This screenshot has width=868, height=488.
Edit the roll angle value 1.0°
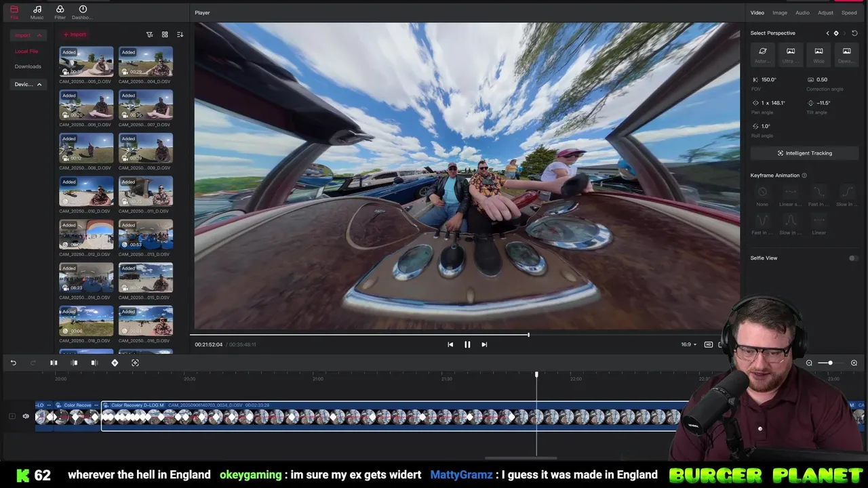point(766,126)
